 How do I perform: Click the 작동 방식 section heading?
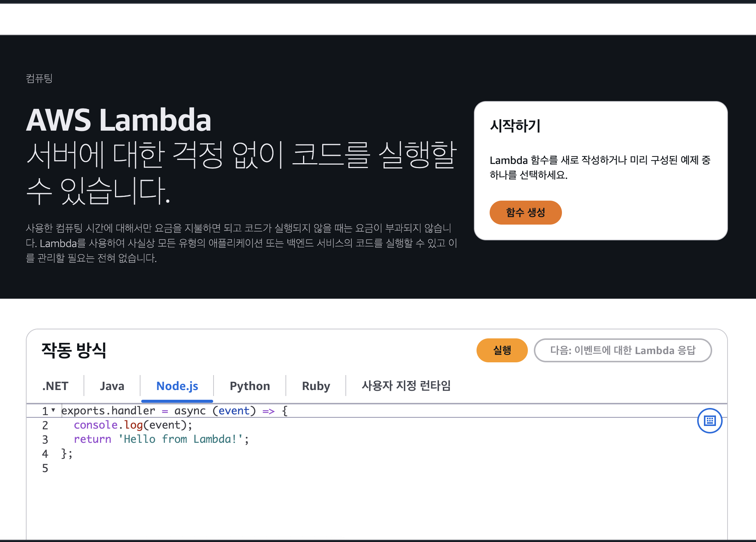[x=74, y=350]
